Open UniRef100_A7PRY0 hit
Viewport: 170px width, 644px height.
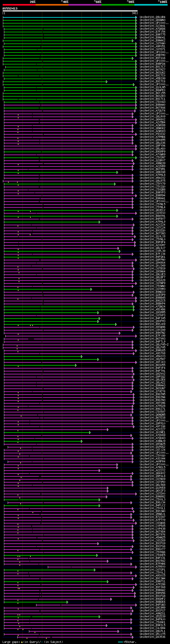click(152, 567)
